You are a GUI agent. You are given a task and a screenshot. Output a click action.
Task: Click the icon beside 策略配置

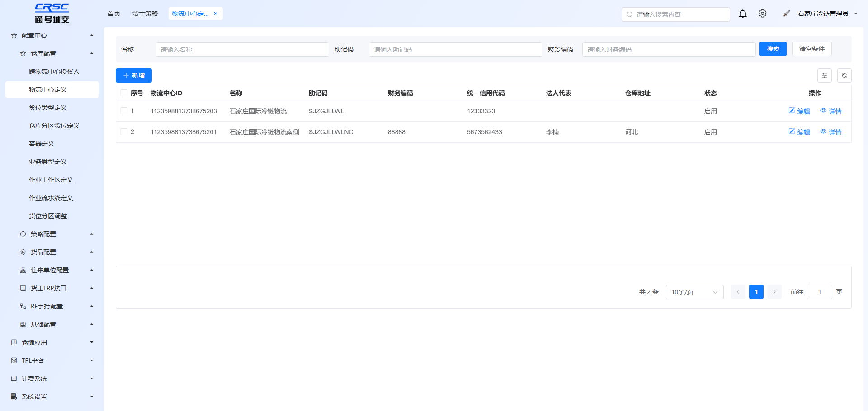click(23, 234)
